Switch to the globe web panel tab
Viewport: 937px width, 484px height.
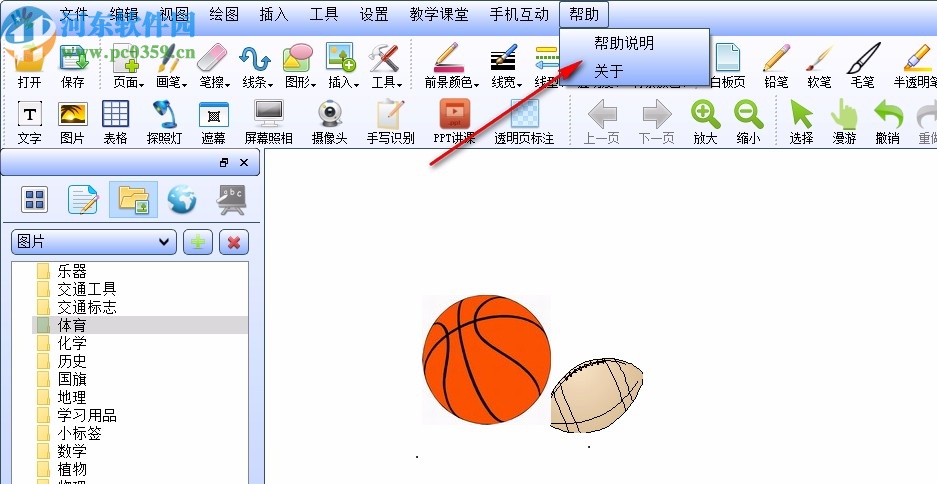(x=182, y=199)
